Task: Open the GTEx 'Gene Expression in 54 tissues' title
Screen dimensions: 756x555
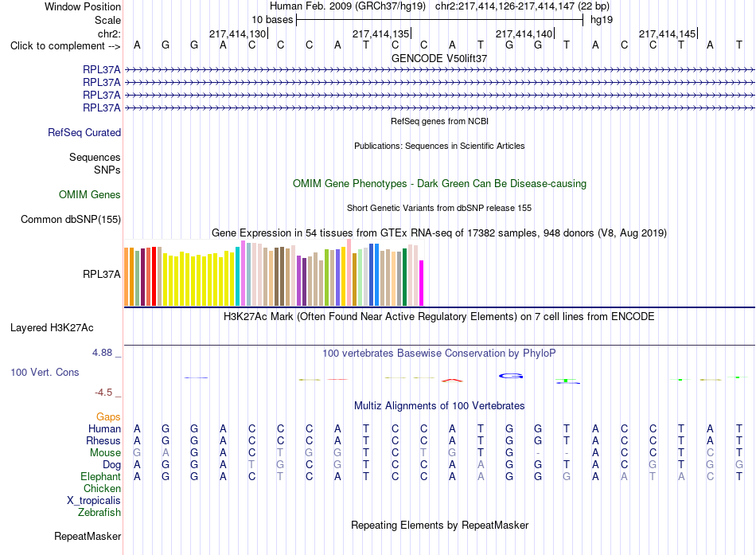Action: tap(439, 233)
